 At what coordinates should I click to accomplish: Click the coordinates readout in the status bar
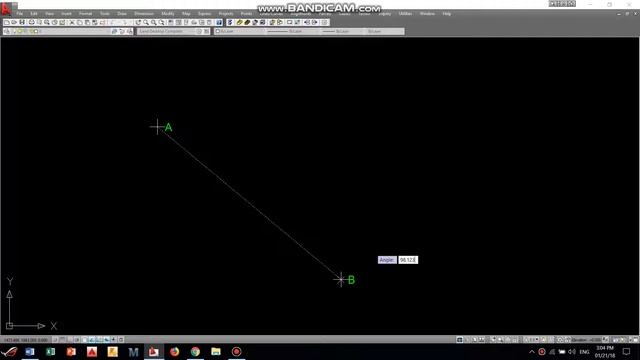point(26,340)
